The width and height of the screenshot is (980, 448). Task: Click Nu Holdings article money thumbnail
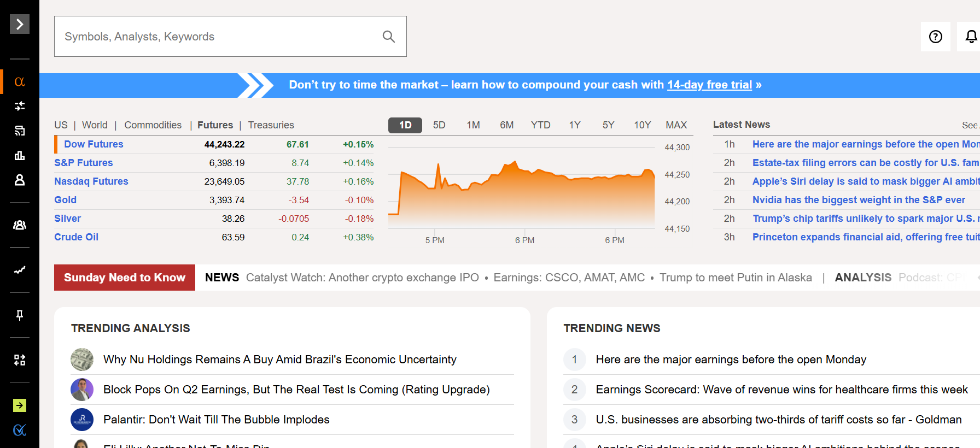[x=82, y=359]
